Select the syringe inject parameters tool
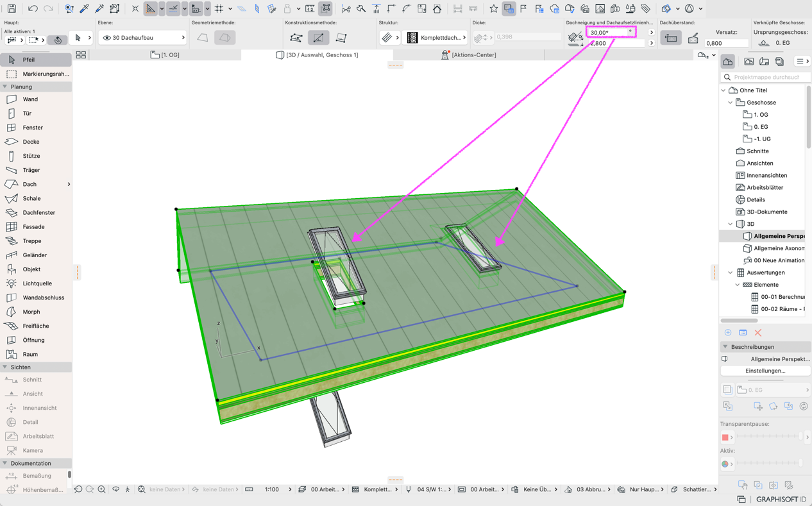Screen dimensions: 812x506 [x=99, y=9]
